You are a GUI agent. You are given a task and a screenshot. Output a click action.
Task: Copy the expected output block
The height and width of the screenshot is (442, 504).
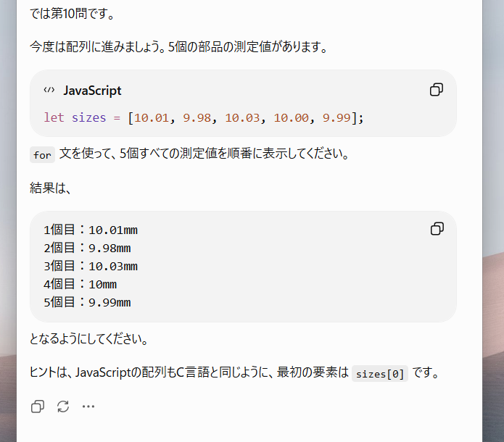tap(437, 229)
